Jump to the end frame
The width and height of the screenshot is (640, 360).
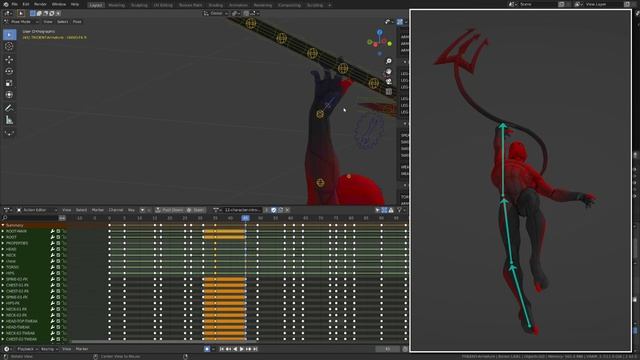click(x=255, y=349)
